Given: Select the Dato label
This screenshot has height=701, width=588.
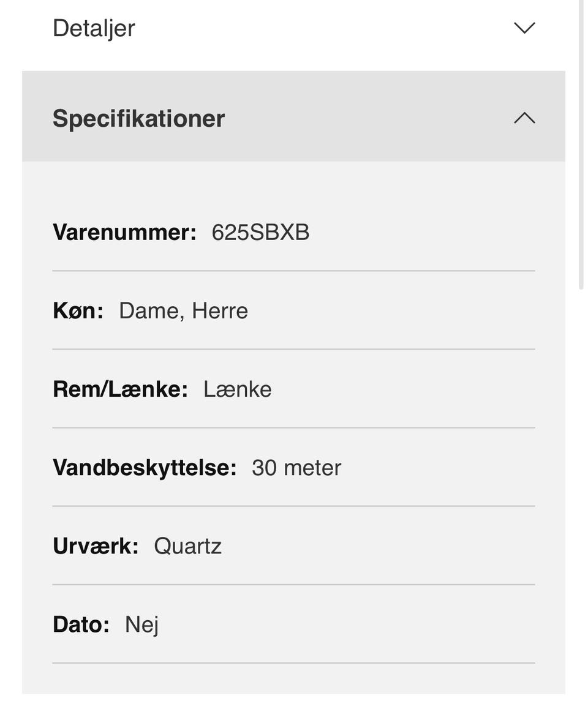Looking at the screenshot, I should tap(81, 624).
